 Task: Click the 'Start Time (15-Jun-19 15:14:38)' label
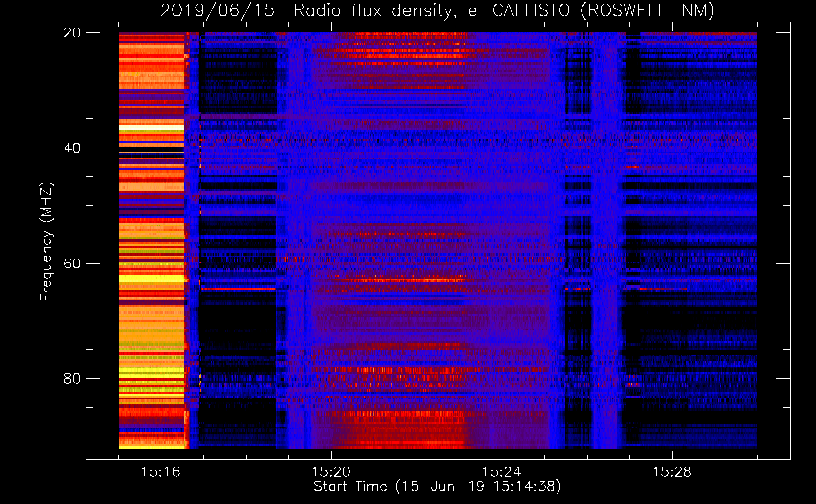click(437, 487)
